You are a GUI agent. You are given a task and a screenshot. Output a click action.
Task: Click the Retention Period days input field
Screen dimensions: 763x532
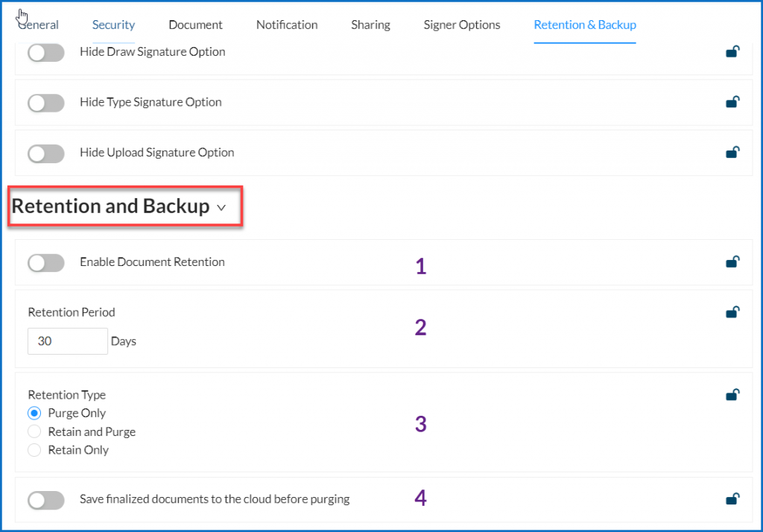tap(67, 341)
